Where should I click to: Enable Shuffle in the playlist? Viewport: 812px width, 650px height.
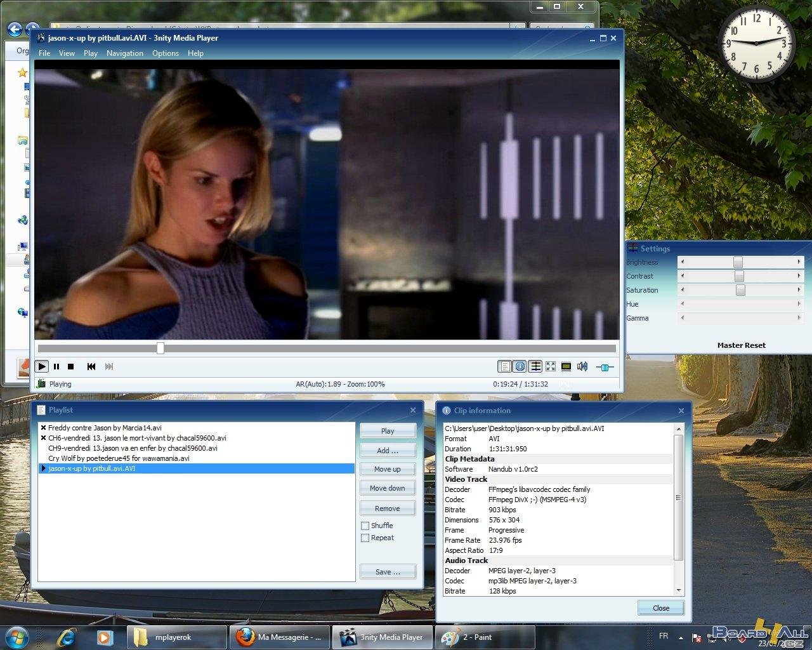tap(365, 526)
